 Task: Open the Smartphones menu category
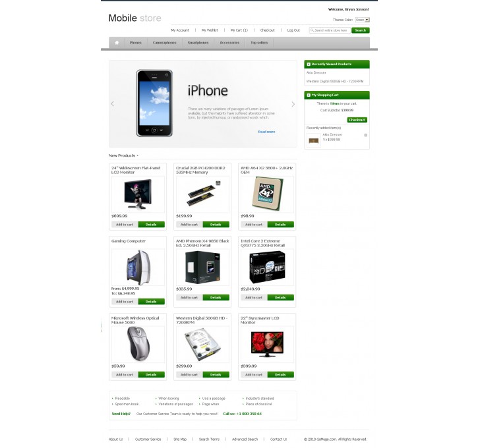pos(198,43)
